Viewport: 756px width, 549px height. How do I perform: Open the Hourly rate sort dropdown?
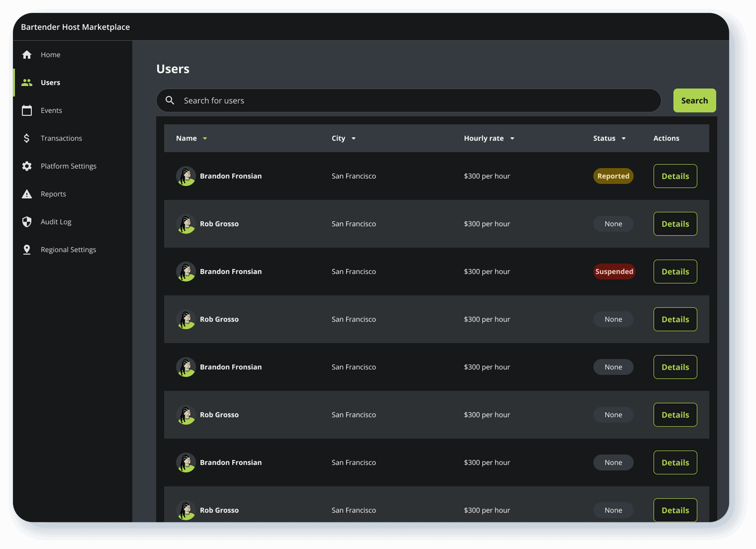[512, 138]
